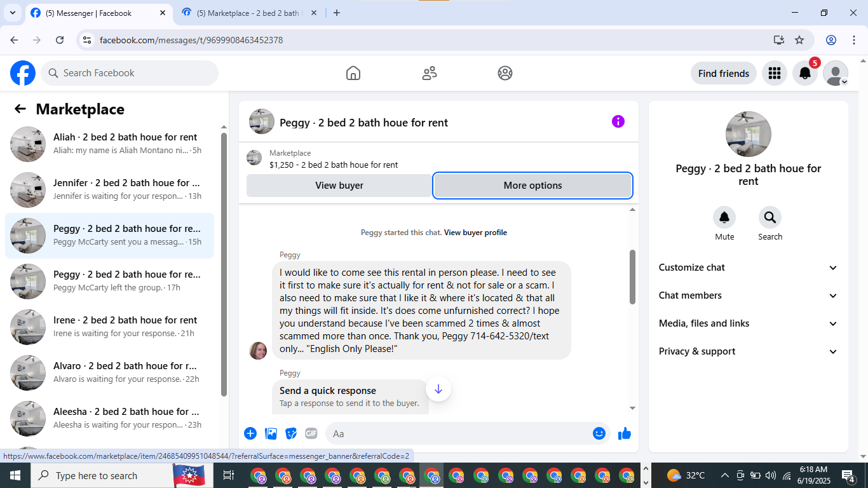Click the browser address bar

click(x=432, y=40)
